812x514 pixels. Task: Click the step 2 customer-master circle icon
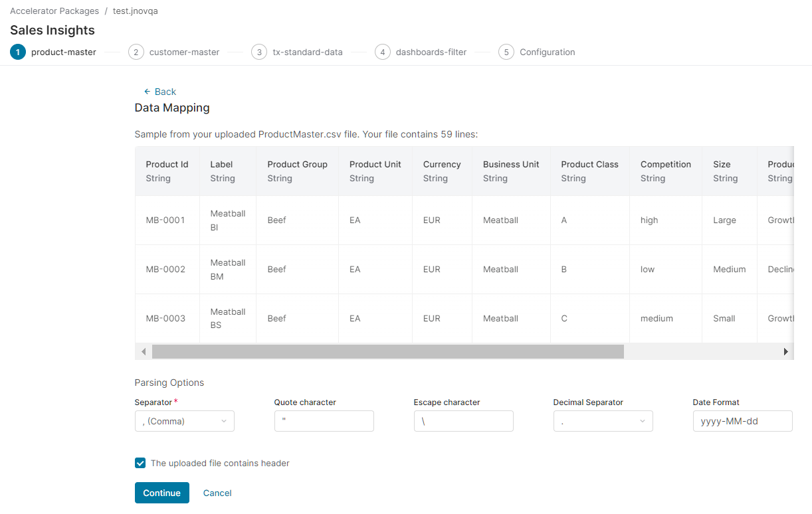[136, 52]
